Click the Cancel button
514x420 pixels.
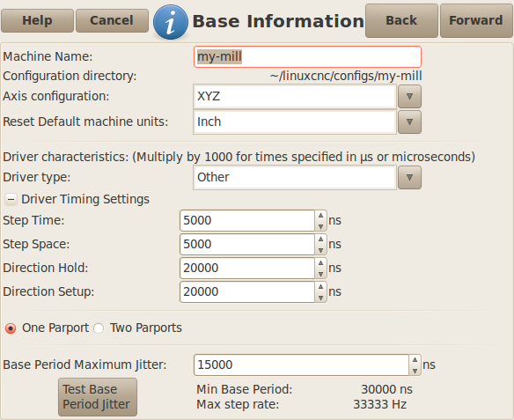(112, 20)
